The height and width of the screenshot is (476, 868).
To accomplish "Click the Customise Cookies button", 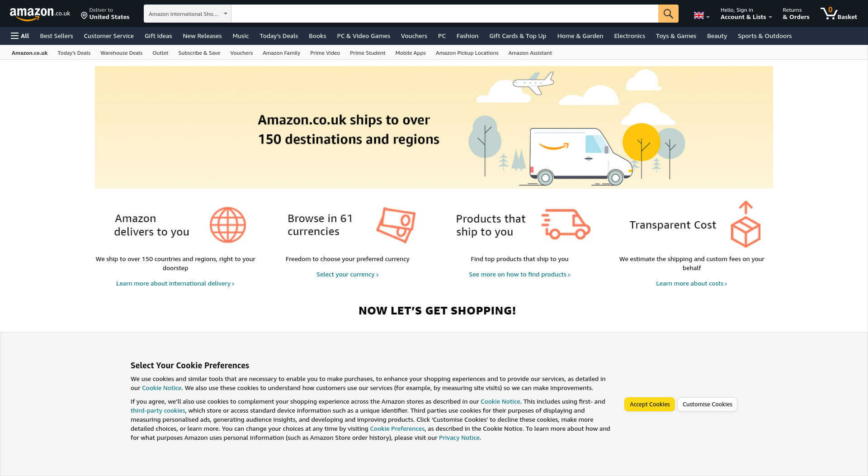I will tap(707, 405).
